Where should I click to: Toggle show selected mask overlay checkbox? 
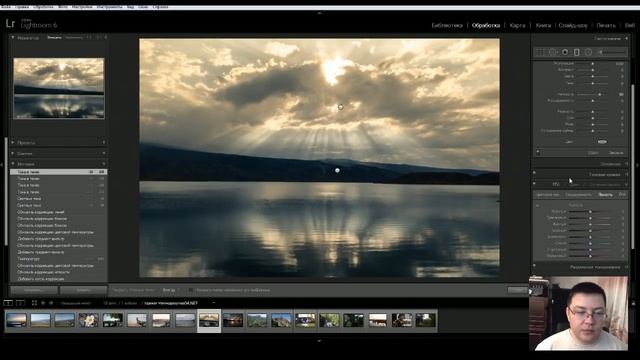(x=191, y=290)
